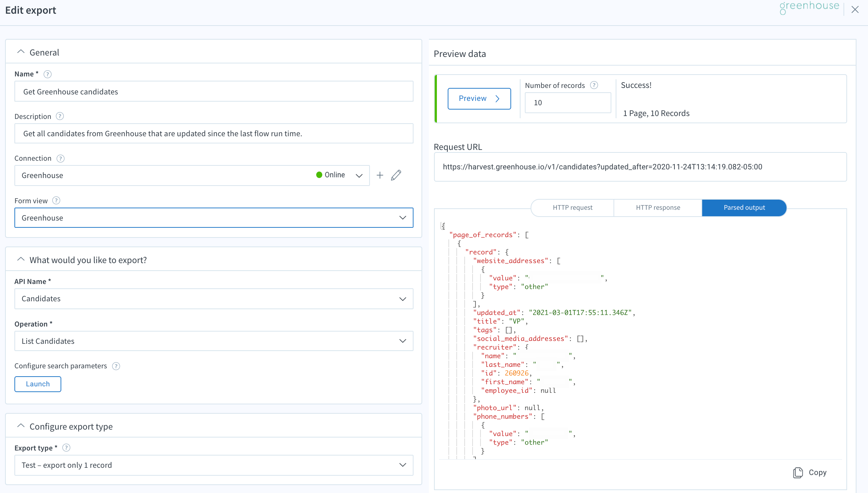Click the "website_addresses" key
Screen dimensions: 868x493
point(511,261)
